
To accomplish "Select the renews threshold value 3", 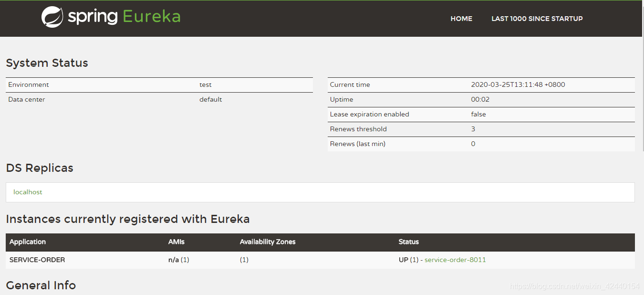I will pyautogui.click(x=473, y=129).
